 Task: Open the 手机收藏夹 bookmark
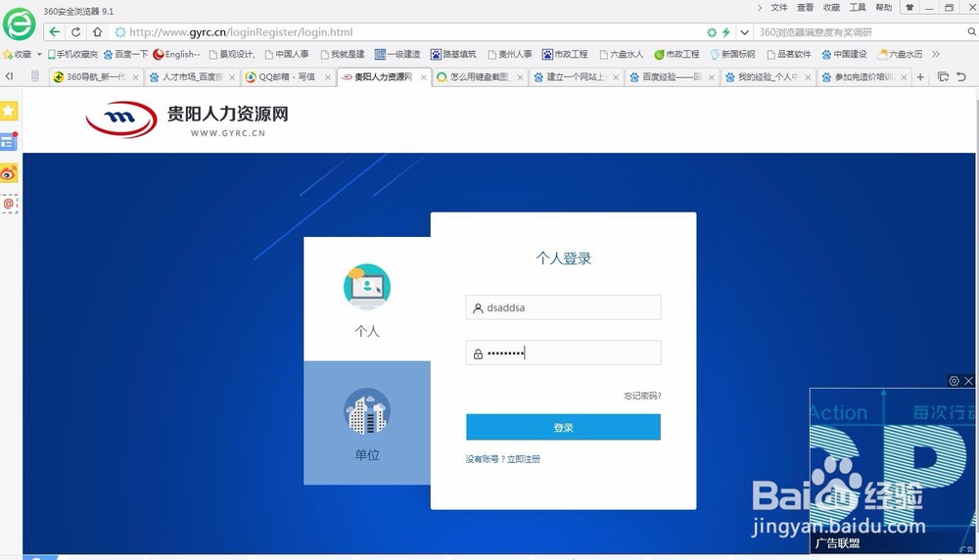click(72, 54)
